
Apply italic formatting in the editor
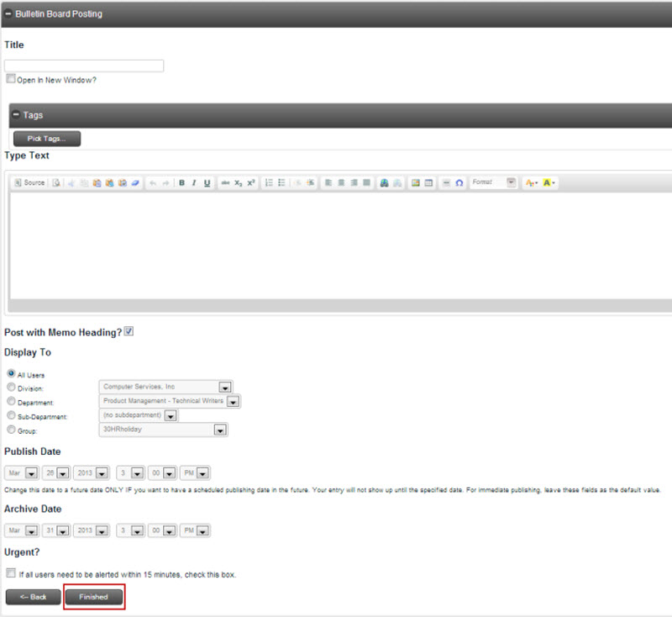pyautogui.click(x=194, y=182)
